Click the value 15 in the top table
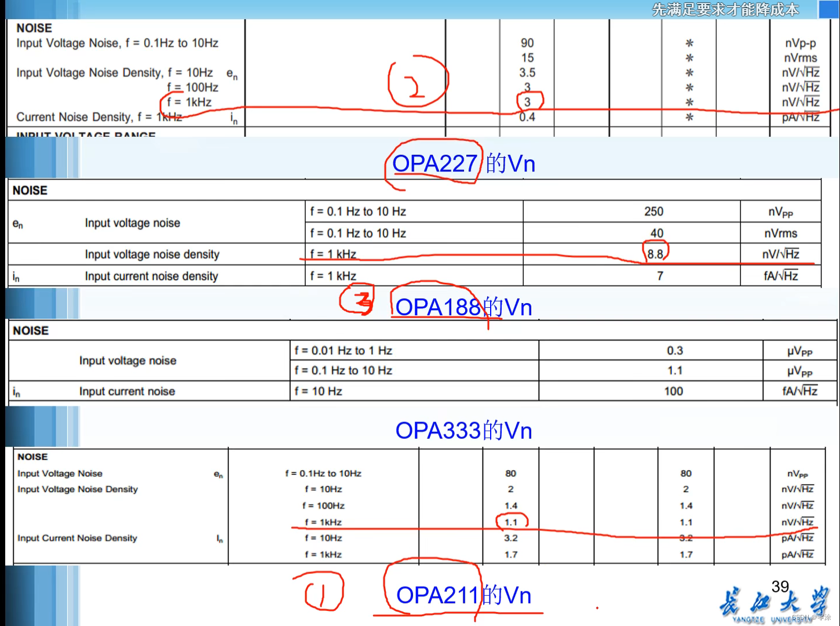The height and width of the screenshot is (626, 840). [527, 58]
